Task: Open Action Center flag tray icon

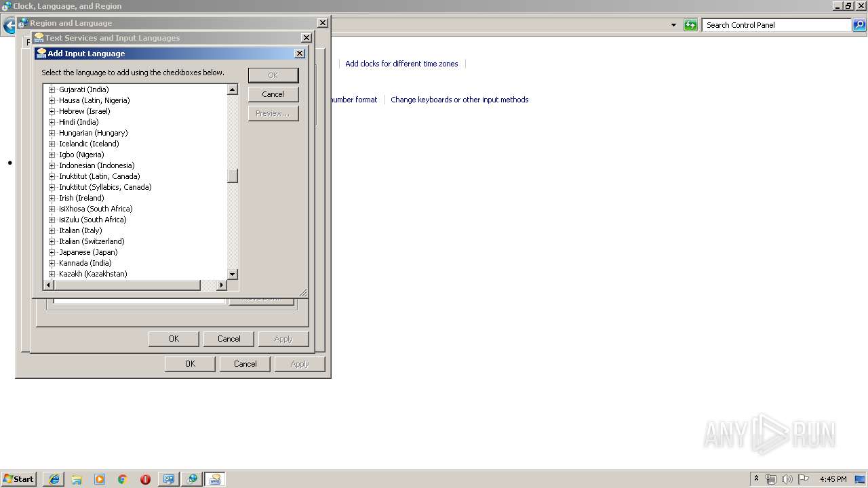Action: pos(804,479)
